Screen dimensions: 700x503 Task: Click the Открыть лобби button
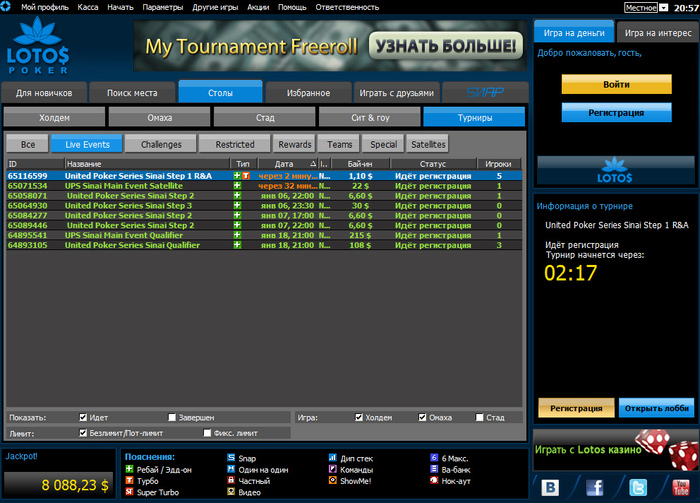pos(656,408)
